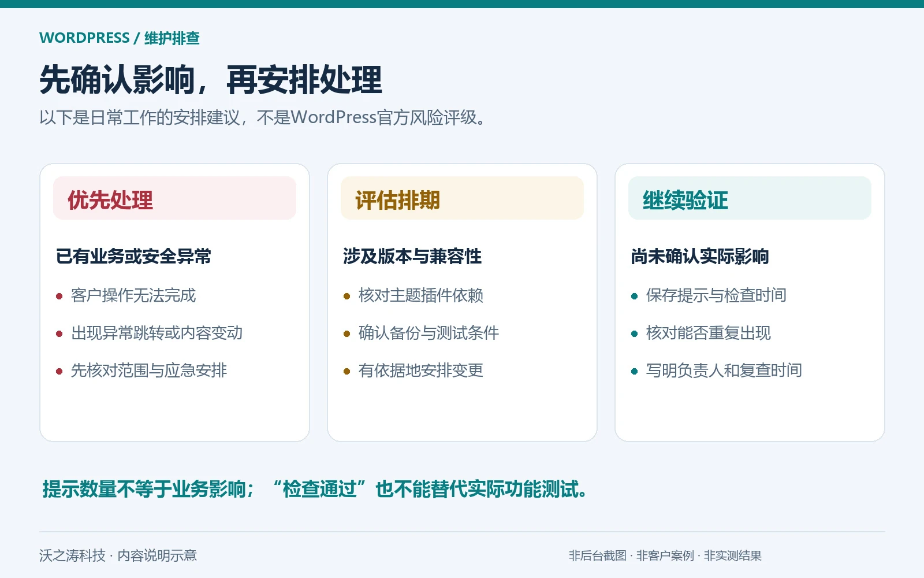The height and width of the screenshot is (578, 924).
Task: Click the bullet '确认备份与测试条件'
Action: click(x=429, y=333)
